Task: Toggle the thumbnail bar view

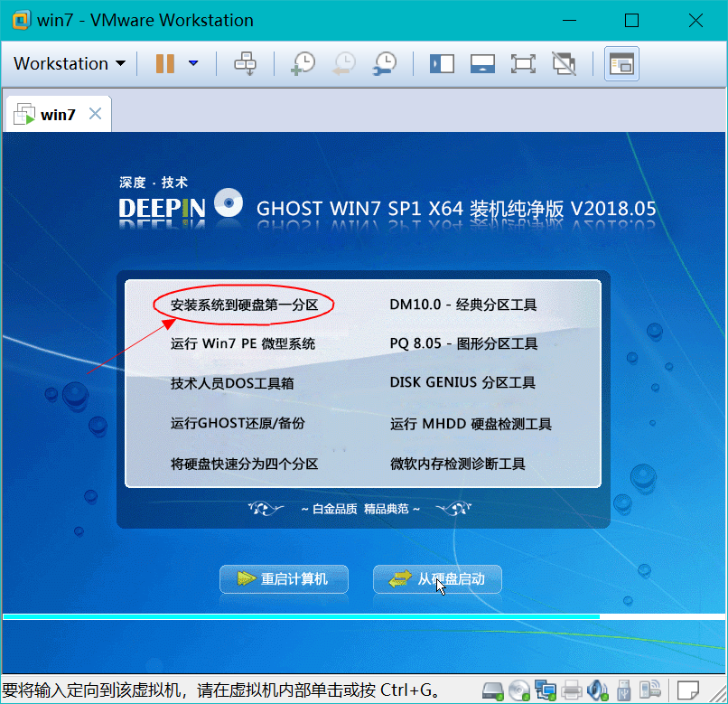Action: coord(482,63)
